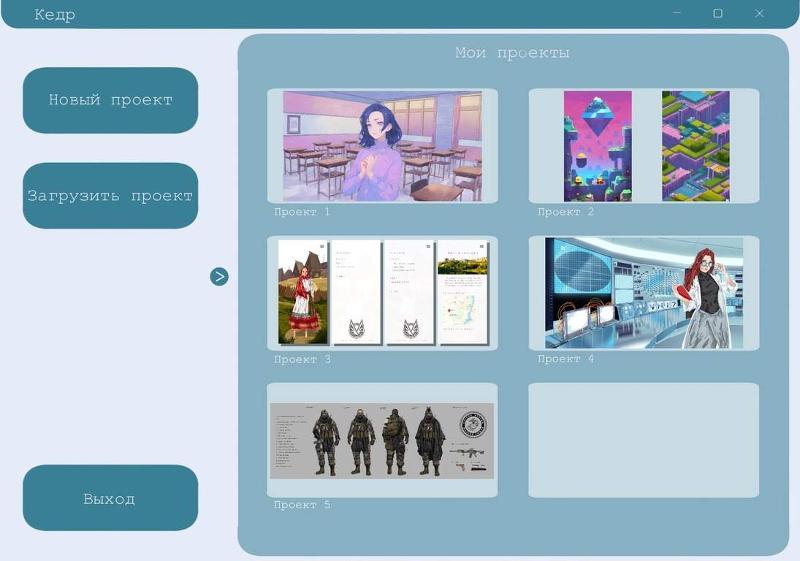800x561 pixels.
Task: Exit the app via Выход button
Action: [x=110, y=498]
